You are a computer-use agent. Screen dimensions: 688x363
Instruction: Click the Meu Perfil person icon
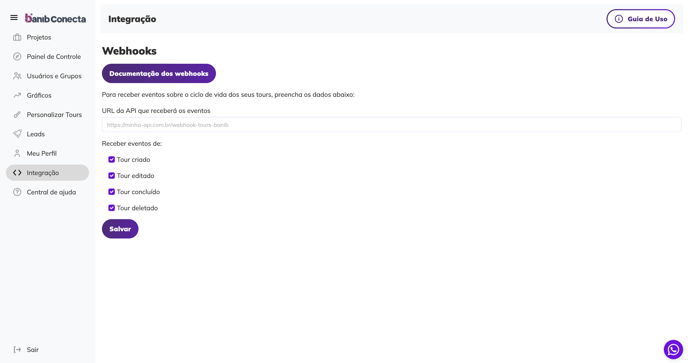point(17,153)
